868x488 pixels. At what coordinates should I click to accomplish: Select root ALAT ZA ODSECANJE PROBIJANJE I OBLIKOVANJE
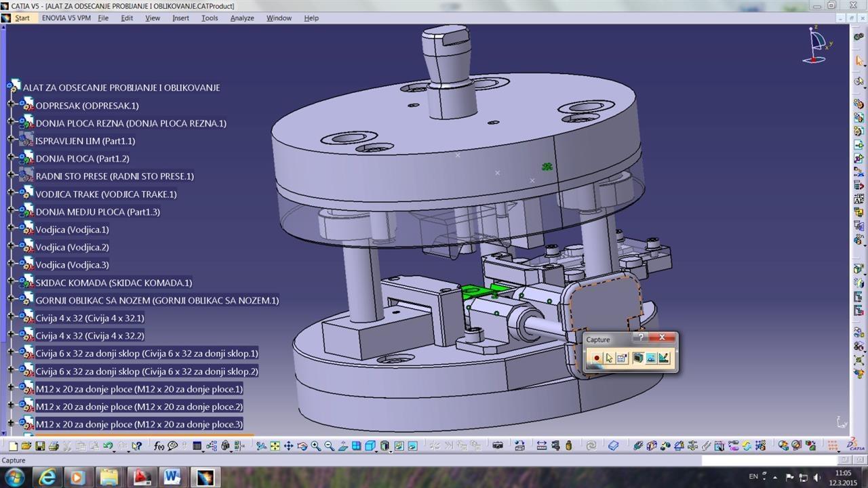click(121, 87)
